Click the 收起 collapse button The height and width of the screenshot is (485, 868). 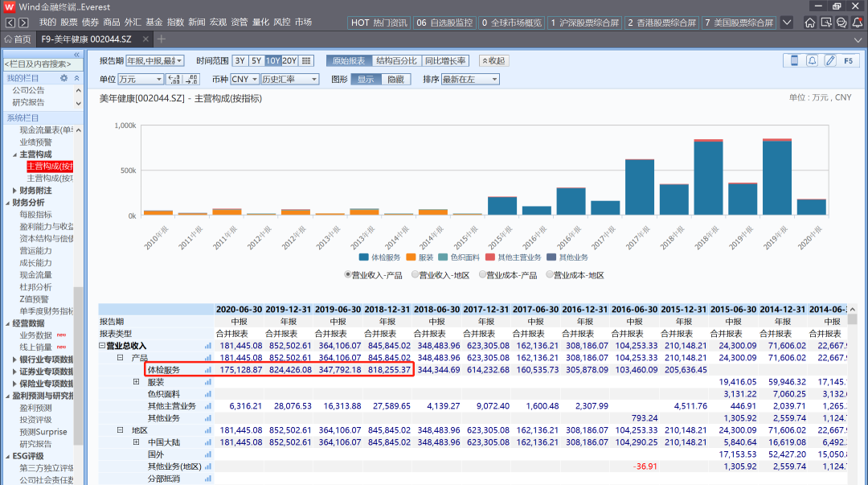tap(493, 60)
